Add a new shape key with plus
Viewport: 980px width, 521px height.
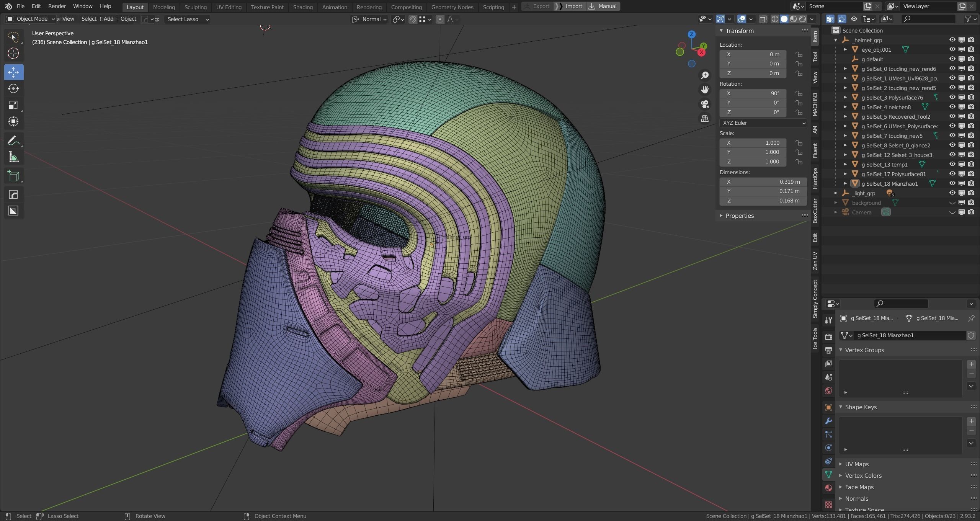[x=971, y=421]
